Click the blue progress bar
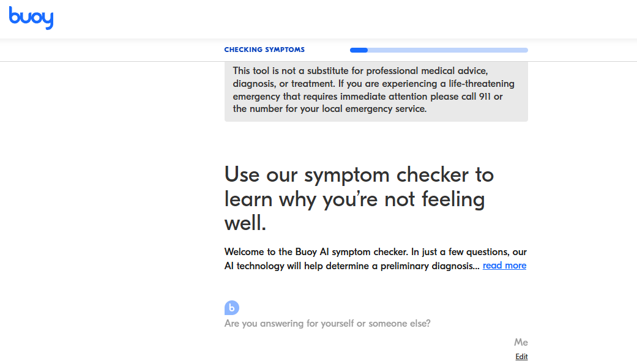The image size is (637, 364). tap(438, 50)
